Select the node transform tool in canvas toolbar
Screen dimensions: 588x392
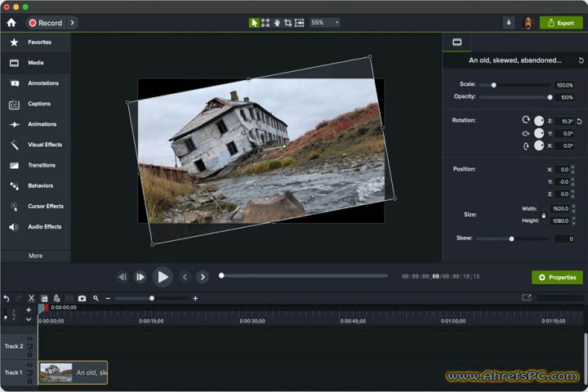pyautogui.click(x=265, y=23)
